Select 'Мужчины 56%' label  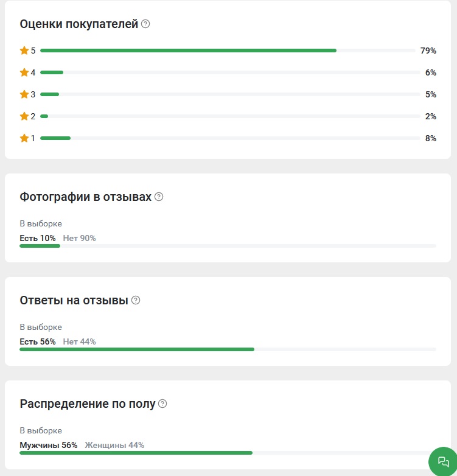(49, 446)
